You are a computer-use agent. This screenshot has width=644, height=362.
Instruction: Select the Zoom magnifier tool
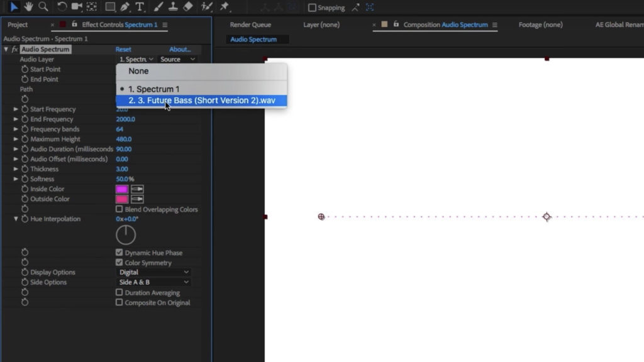click(x=43, y=6)
